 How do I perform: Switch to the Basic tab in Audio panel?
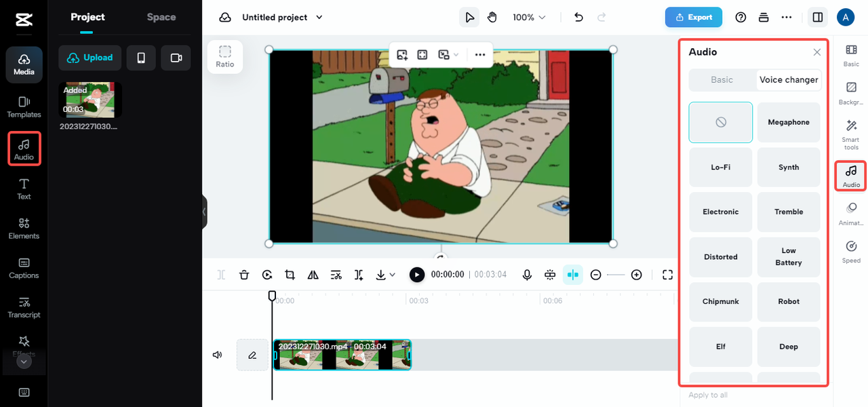[x=722, y=79]
